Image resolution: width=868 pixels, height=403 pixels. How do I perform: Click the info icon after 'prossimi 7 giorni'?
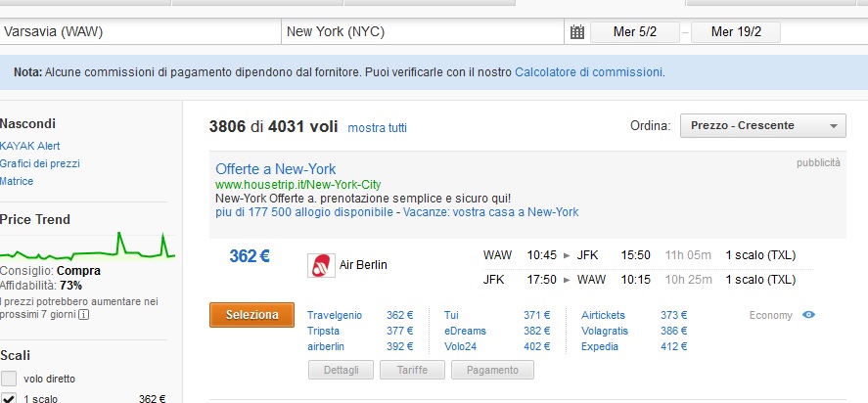click(83, 314)
